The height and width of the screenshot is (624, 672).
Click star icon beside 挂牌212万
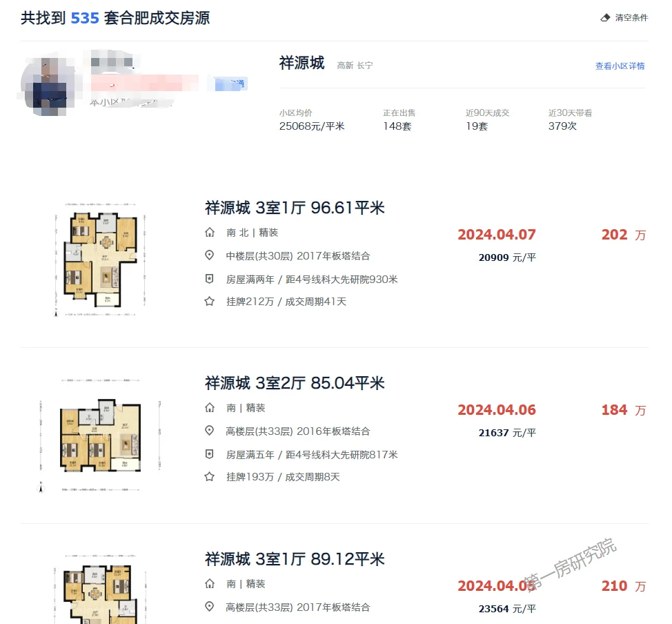(210, 302)
